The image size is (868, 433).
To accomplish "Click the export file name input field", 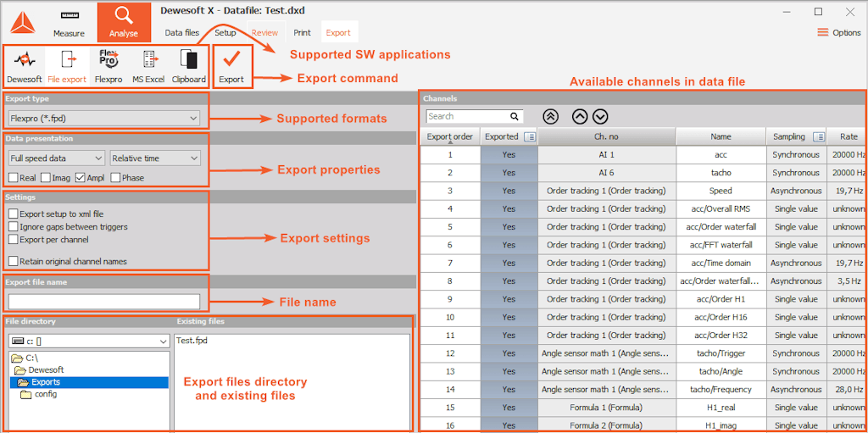I will (x=104, y=301).
